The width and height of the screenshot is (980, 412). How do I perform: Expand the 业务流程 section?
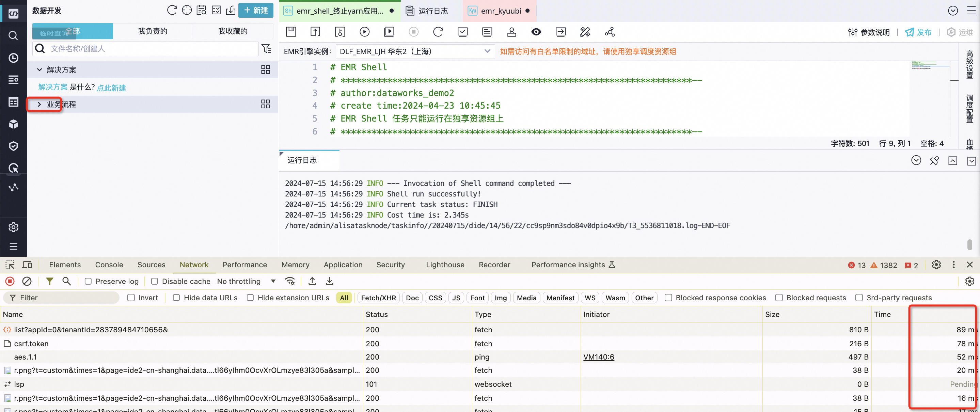pos(39,104)
